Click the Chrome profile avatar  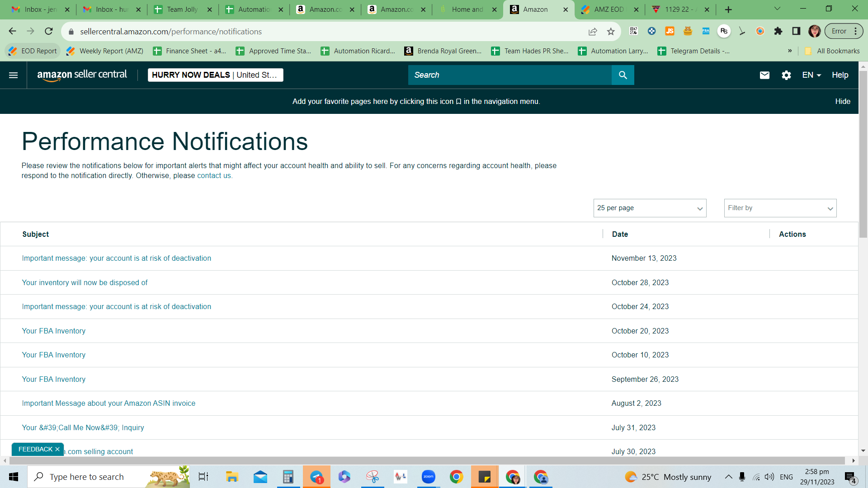point(815,31)
